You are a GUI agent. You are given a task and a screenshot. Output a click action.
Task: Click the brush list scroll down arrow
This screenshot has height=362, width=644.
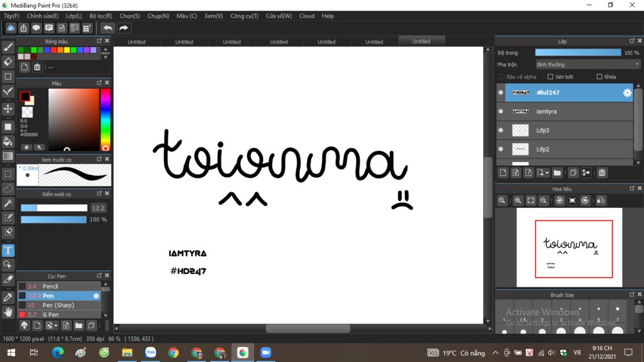coord(106,315)
